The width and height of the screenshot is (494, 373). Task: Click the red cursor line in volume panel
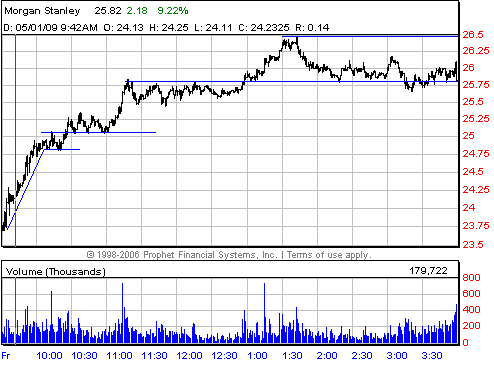pos(15,311)
